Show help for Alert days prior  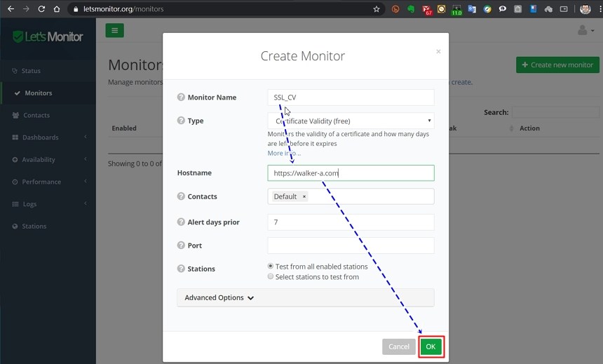tap(181, 222)
